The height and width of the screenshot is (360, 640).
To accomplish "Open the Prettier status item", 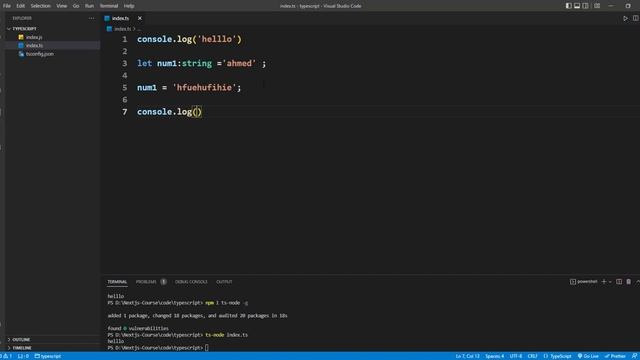I will click(615, 356).
